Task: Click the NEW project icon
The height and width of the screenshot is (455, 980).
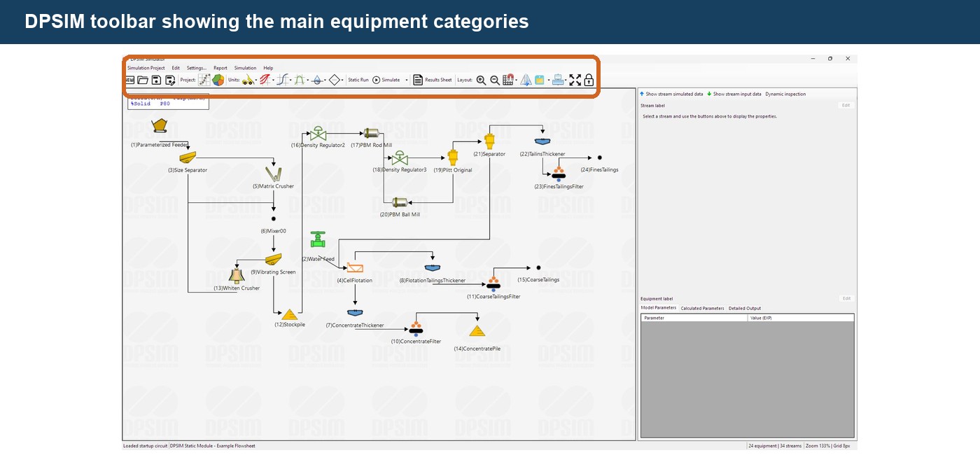Action: coord(130,80)
